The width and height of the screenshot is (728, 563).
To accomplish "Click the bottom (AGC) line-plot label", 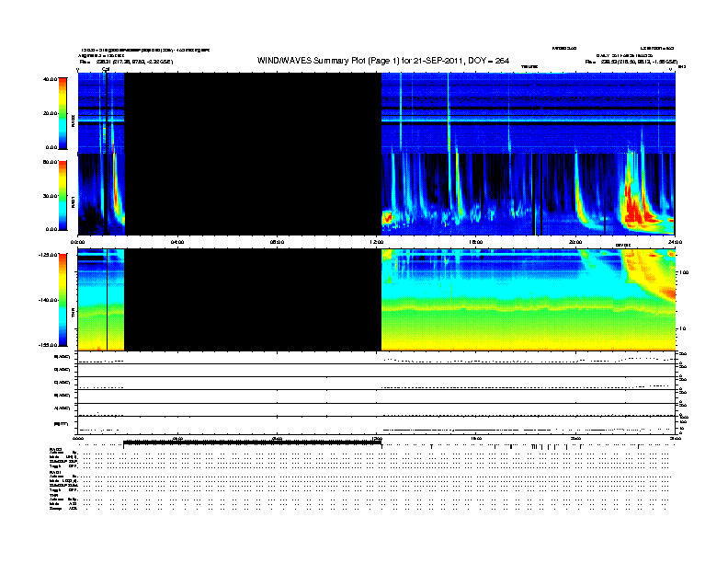I will (62, 408).
